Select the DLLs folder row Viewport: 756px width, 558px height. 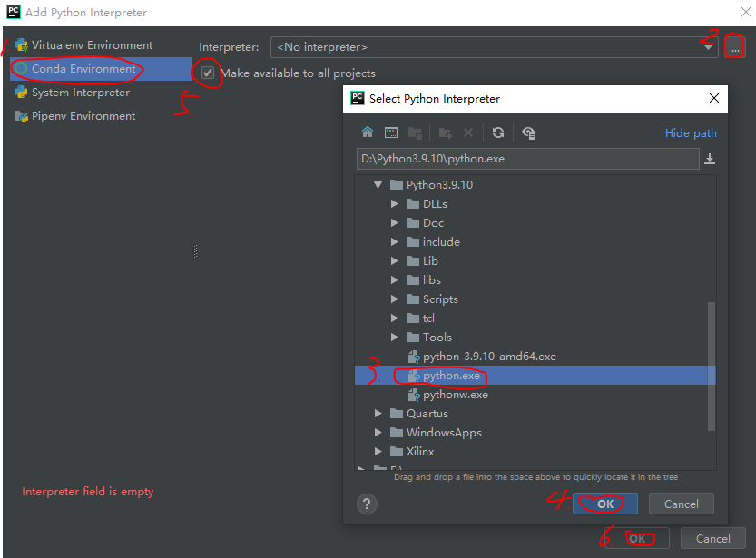tap(535, 204)
